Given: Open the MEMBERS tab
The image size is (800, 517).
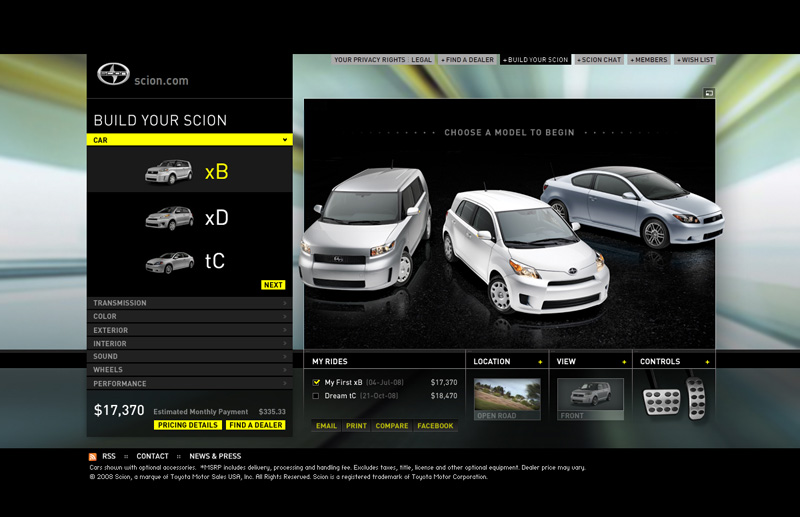Looking at the screenshot, I should tap(649, 60).
